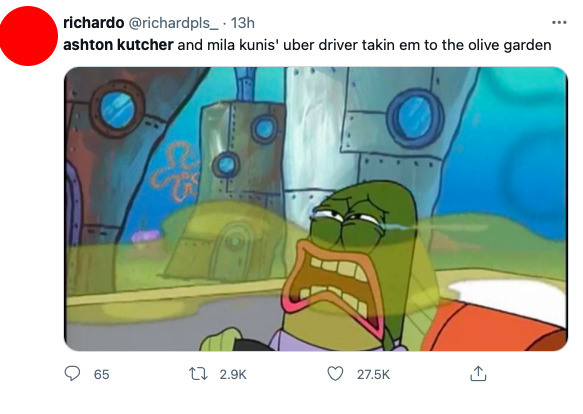Click the brown-rimmed porthole at left
Screen dimensions: 583x414
tap(117, 109)
